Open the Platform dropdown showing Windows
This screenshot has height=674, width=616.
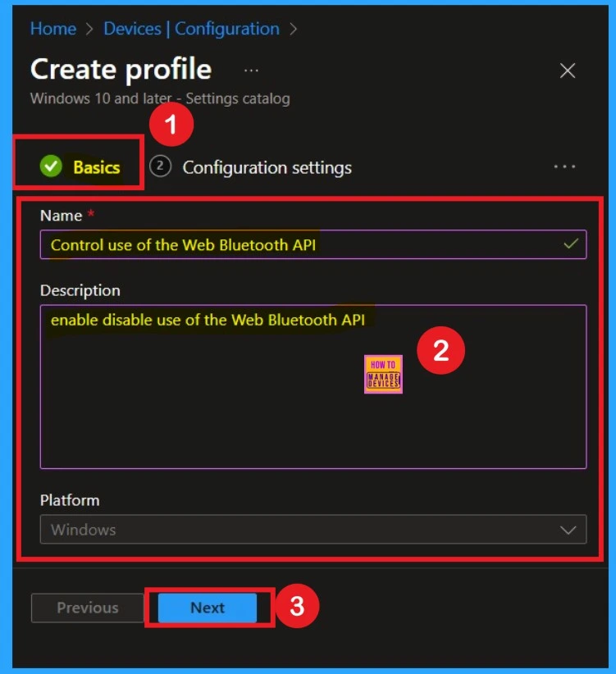click(x=313, y=529)
